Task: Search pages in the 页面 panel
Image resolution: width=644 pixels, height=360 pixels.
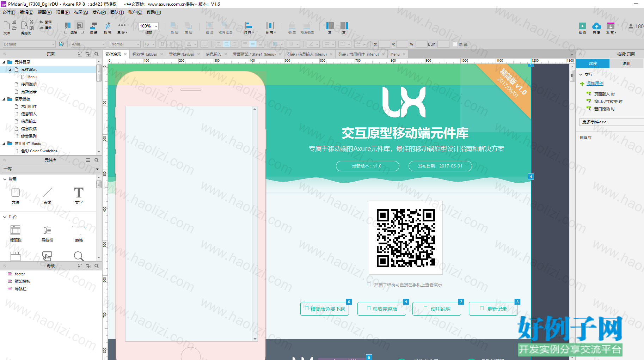Action: (x=97, y=54)
